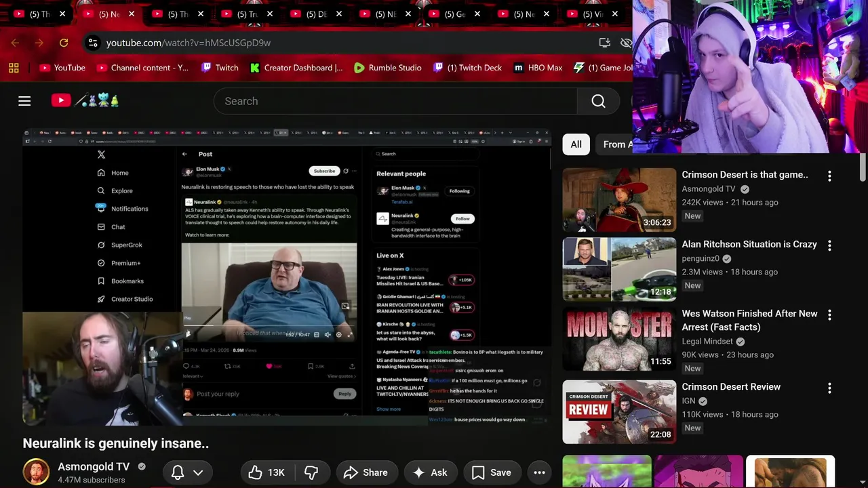Open the 3:06:23 Crimson Desert thumbnail
Image resolution: width=868 pixels, height=488 pixels.
pyautogui.click(x=619, y=200)
